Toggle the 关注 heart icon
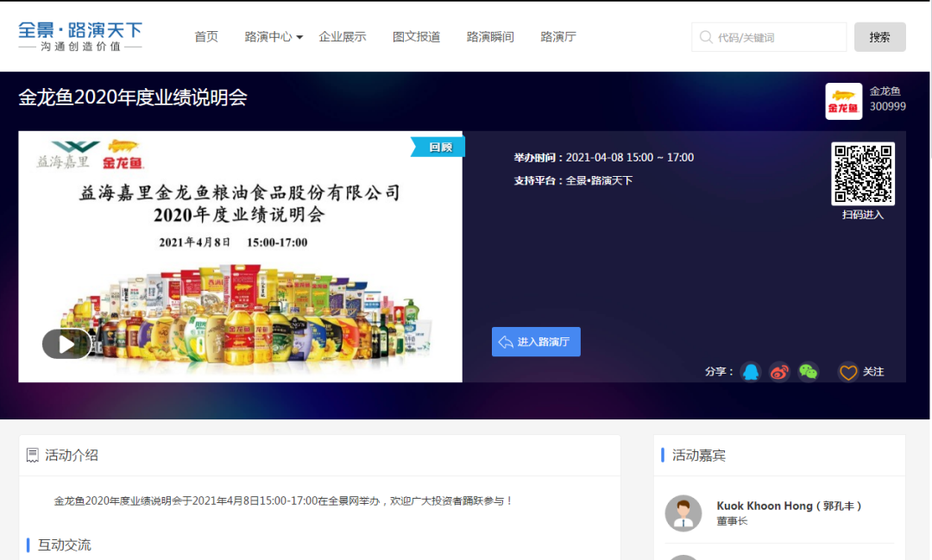 848,372
